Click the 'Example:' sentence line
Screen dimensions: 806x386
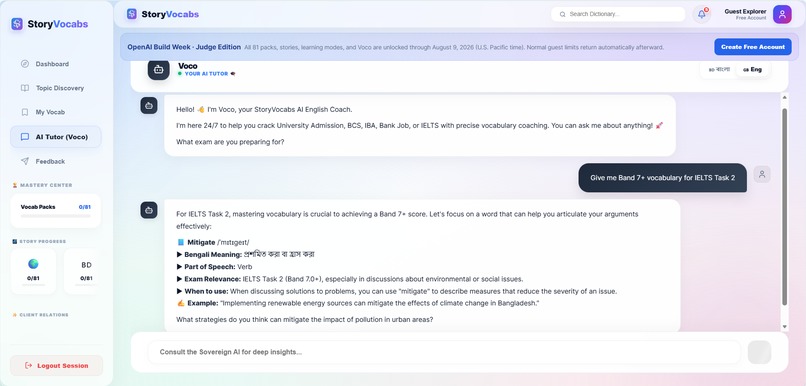(x=358, y=303)
